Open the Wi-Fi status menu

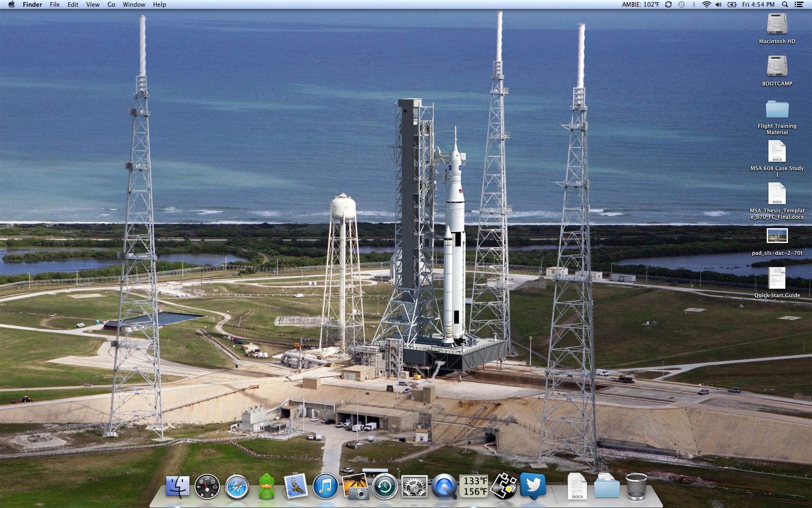tap(706, 5)
